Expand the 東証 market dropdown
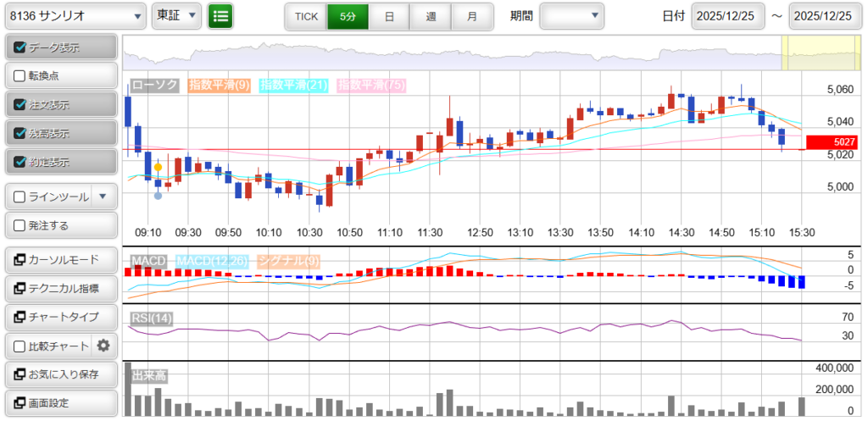Viewport: 868px width, 421px height. point(177,15)
